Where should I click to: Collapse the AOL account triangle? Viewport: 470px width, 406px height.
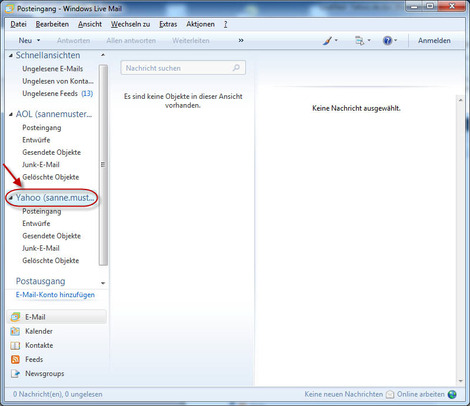(11, 114)
